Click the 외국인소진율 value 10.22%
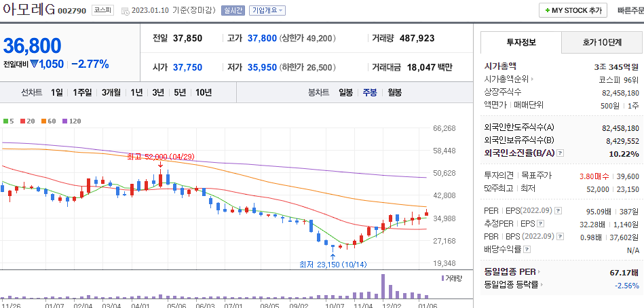Screen dimensions: 644x308 [624, 154]
